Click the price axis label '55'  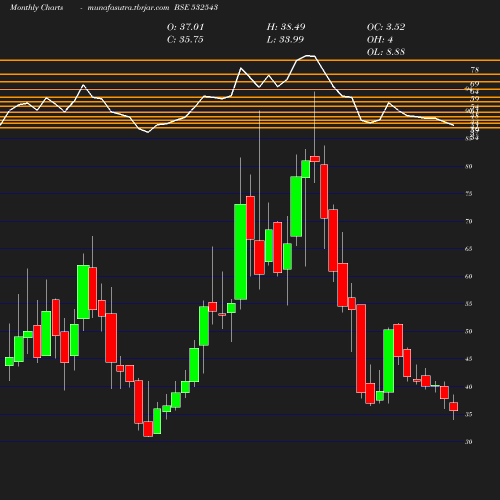tap(469, 304)
